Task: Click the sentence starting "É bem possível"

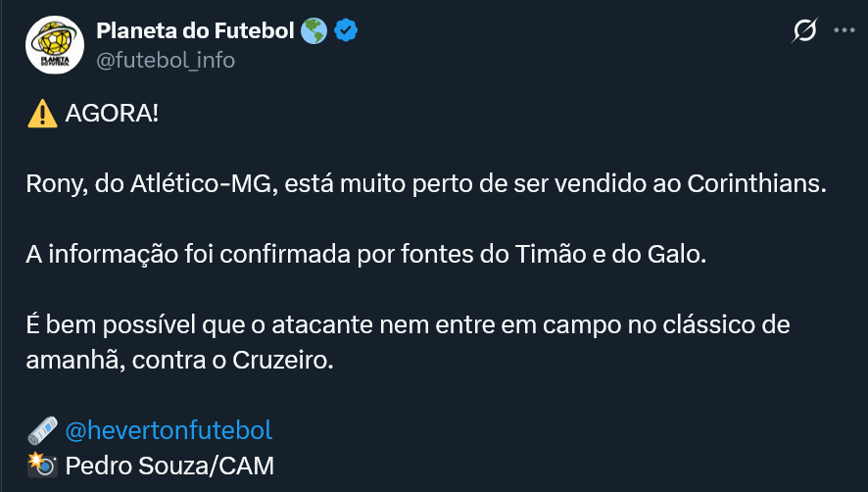Action: coord(408,324)
